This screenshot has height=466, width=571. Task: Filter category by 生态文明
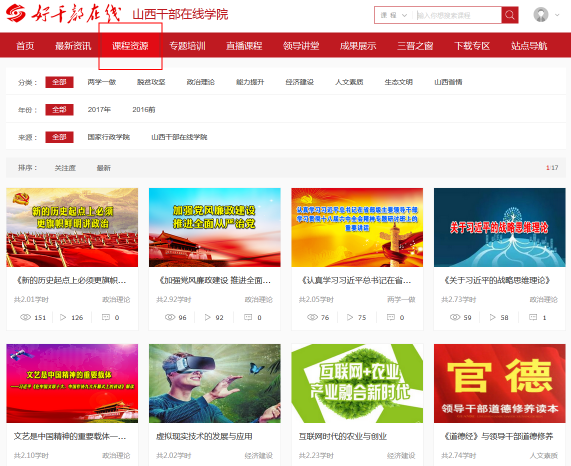(399, 82)
